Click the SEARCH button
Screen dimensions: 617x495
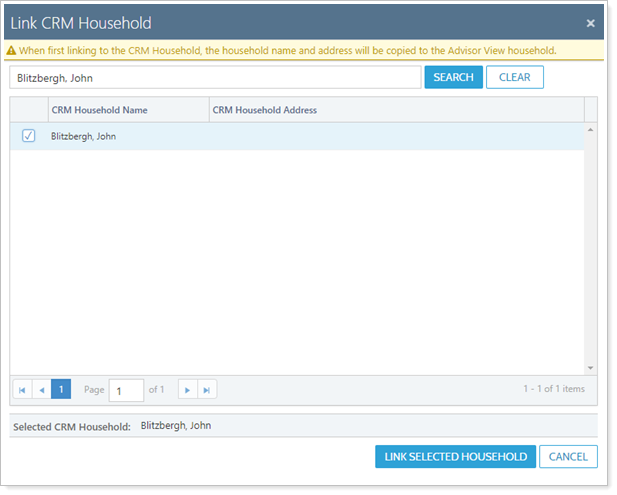[x=453, y=77]
